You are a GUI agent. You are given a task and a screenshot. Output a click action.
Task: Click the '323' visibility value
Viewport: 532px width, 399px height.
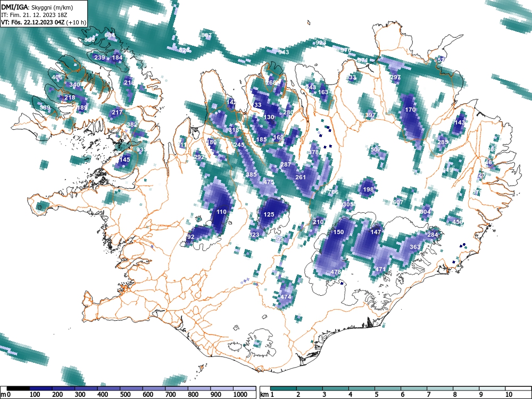(254, 235)
